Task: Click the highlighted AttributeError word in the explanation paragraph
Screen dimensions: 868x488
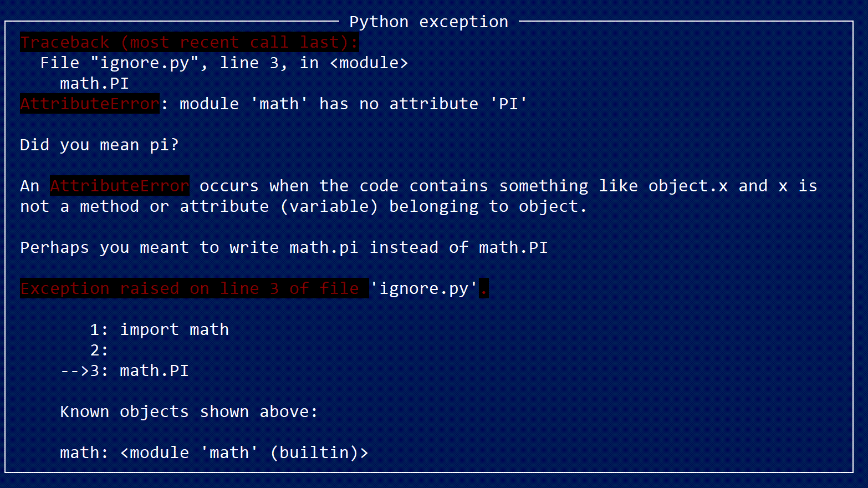Action: click(120, 186)
